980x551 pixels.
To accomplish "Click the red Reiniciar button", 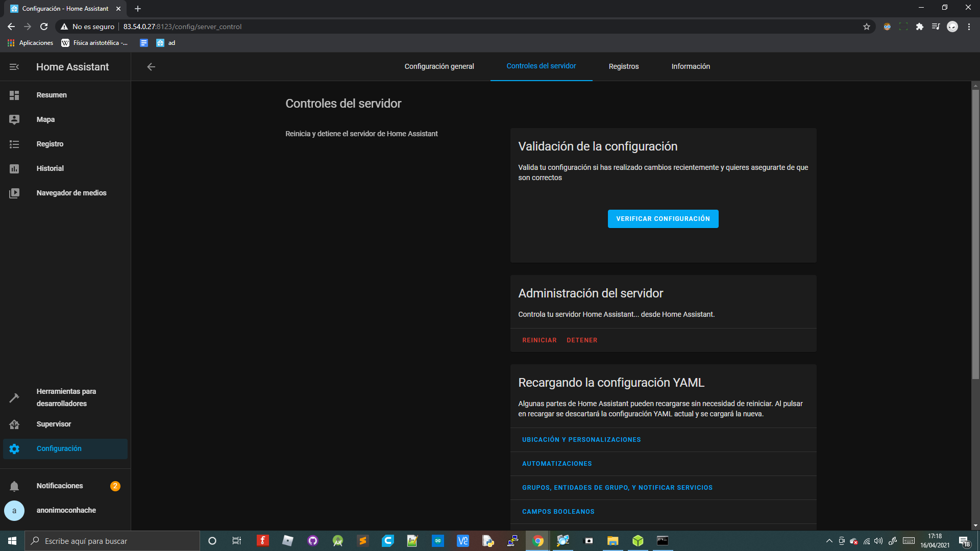I will coord(539,340).
